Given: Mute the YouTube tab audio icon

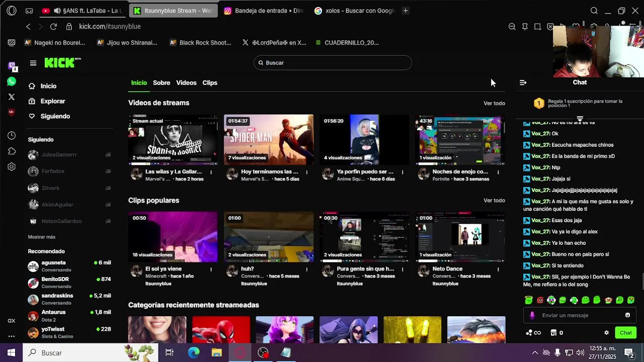Looking at the screenshot, I should (57, 11).
